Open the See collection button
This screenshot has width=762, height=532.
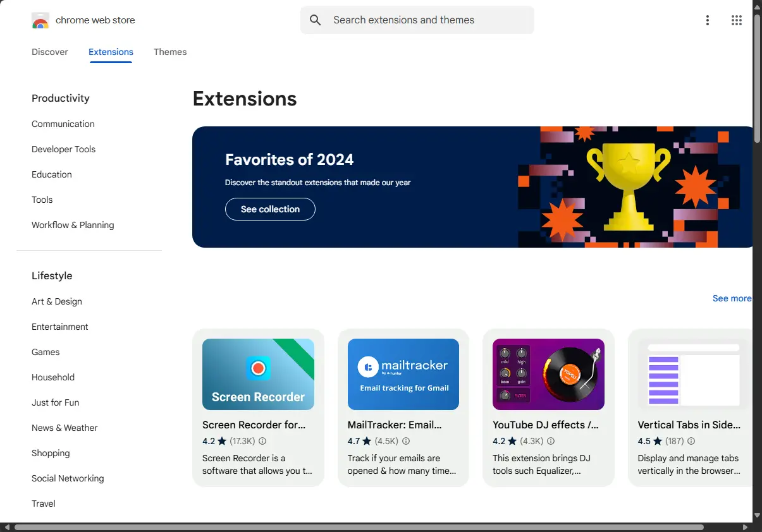[270, 209]
